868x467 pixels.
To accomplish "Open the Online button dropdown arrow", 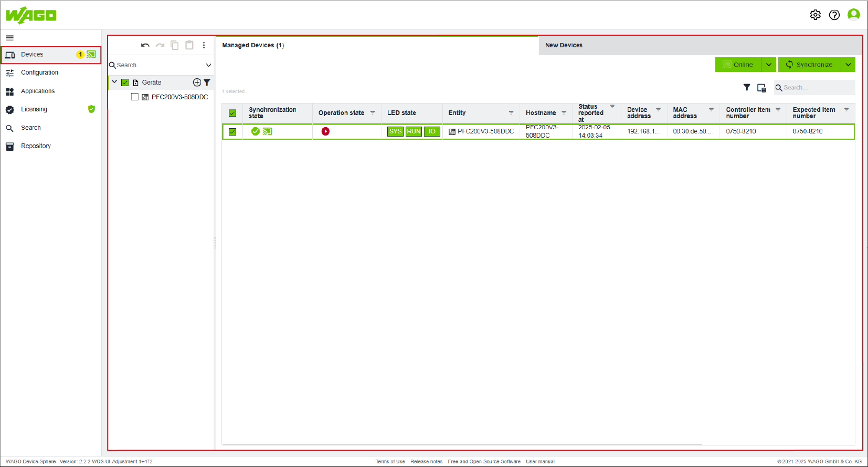I will click(769, 65).
